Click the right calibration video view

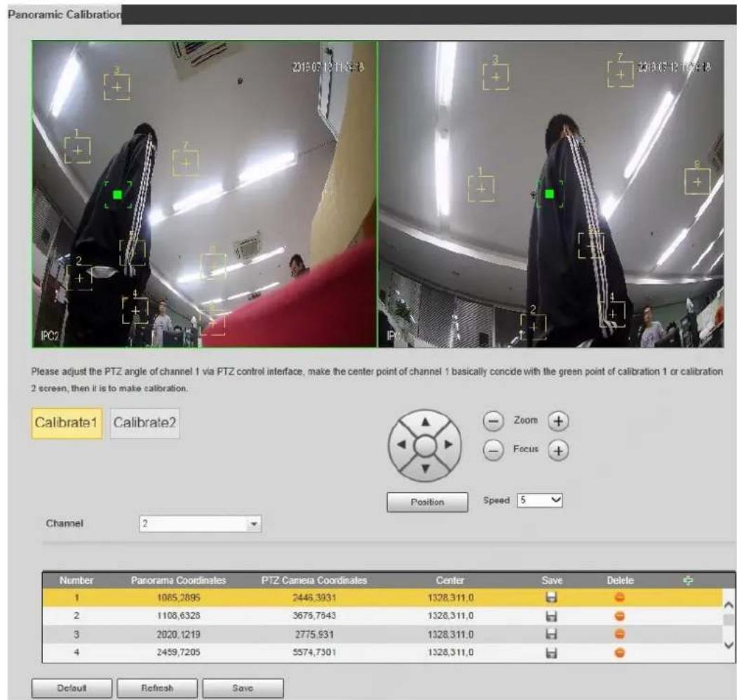pos(551,194)
